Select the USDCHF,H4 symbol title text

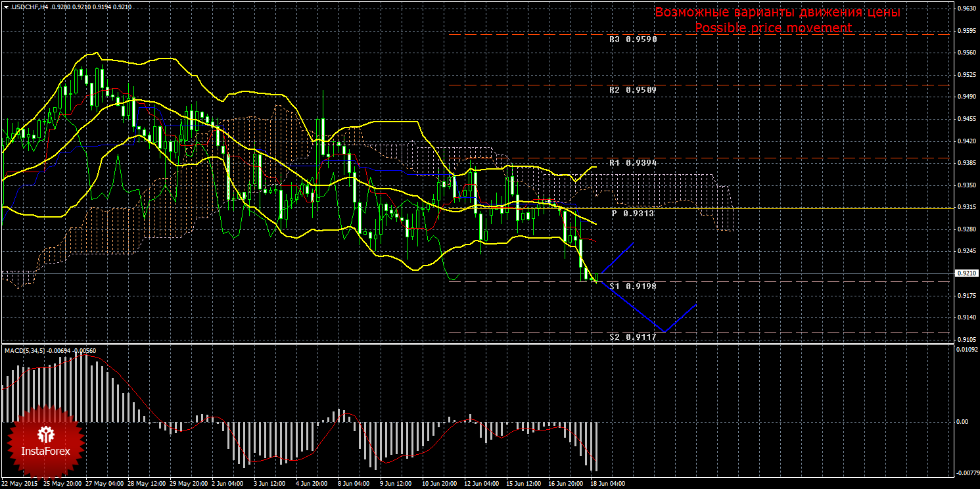[x=28, y=7]
